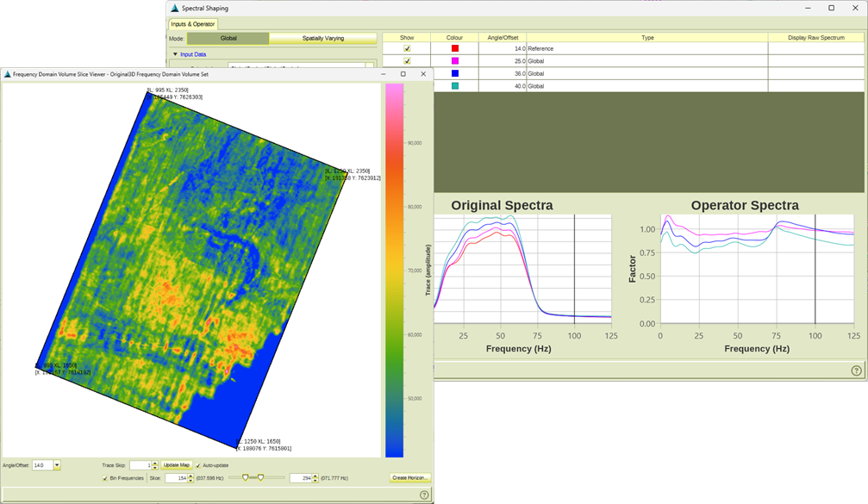Click the Trace Skip input field

(141, 465)
